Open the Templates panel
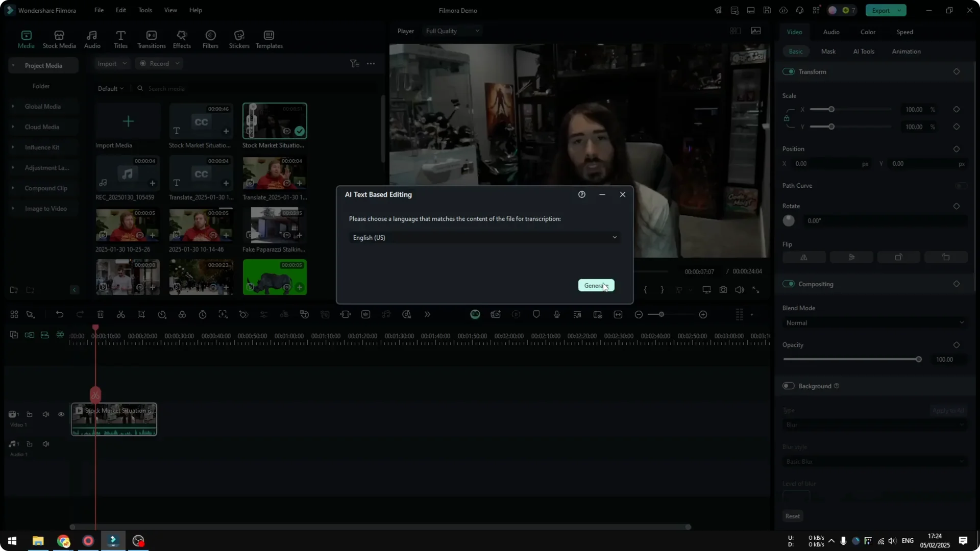 tap(268, 39)
